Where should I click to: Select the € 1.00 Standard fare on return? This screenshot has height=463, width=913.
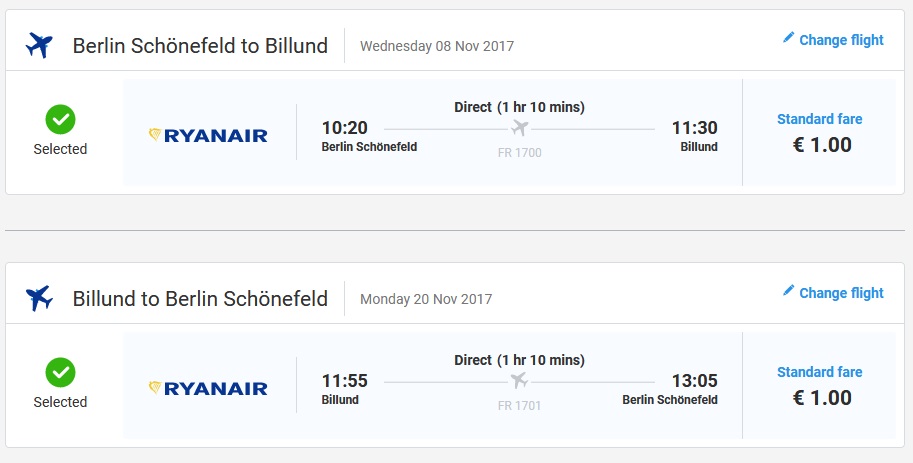pos(821,398)
